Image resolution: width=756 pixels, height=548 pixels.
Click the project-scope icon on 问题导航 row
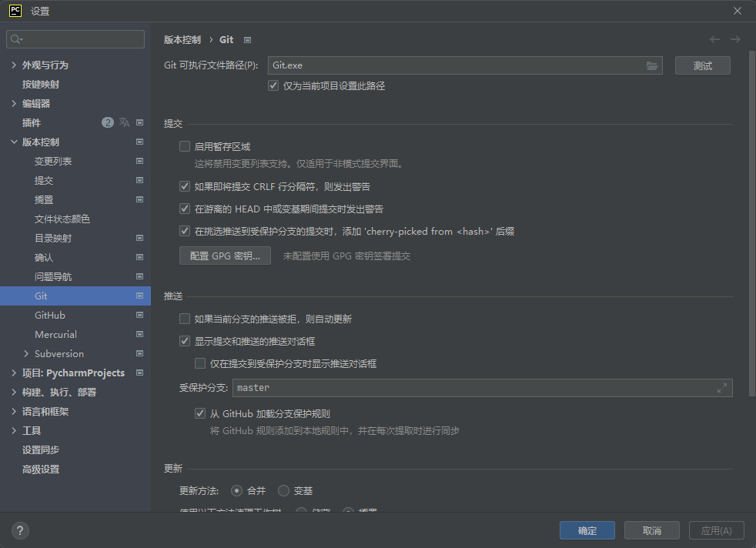(140, 276)
